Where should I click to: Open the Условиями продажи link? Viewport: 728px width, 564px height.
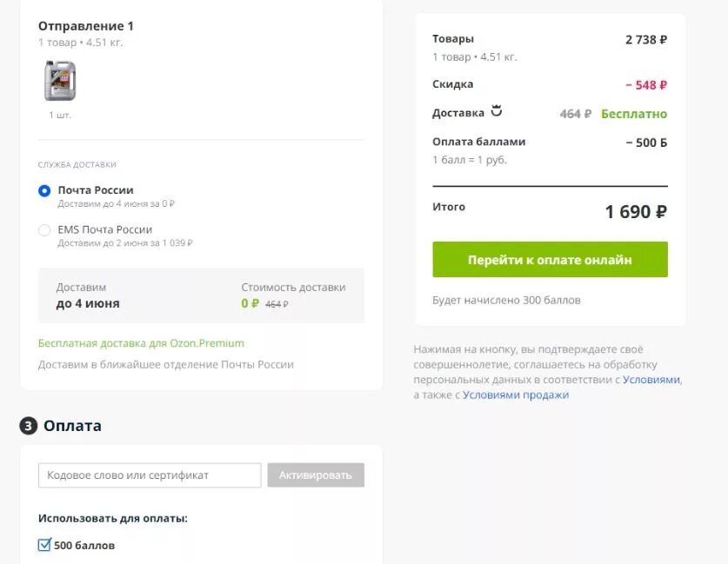pyautogui.click(x=516, y=395)
